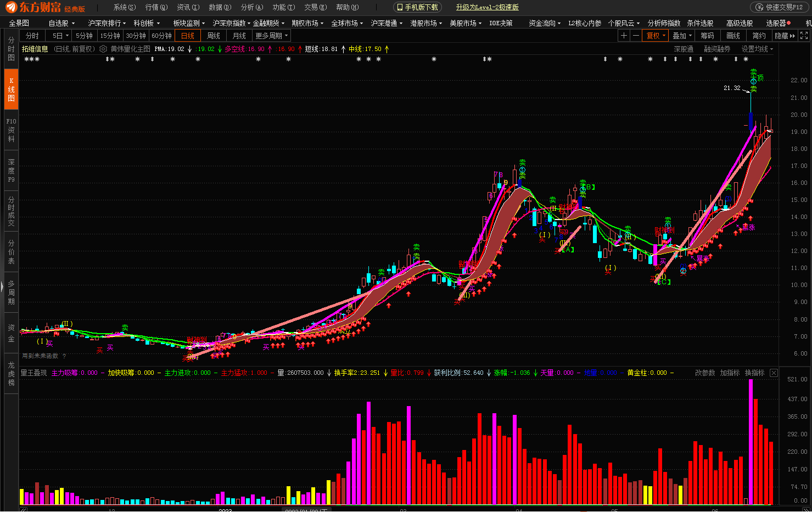
Task: Open 深度F9 in left sidebar
Action: point(11,171)
